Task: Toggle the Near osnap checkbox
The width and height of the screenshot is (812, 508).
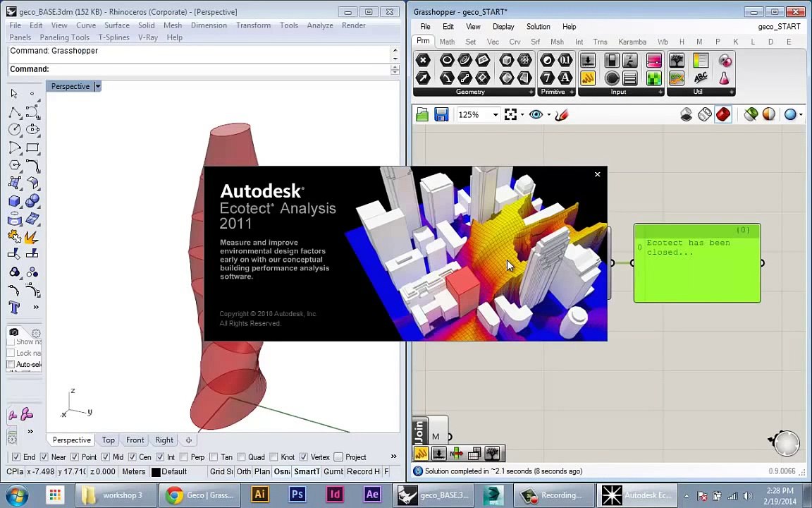Action: [x=44, y=456]
